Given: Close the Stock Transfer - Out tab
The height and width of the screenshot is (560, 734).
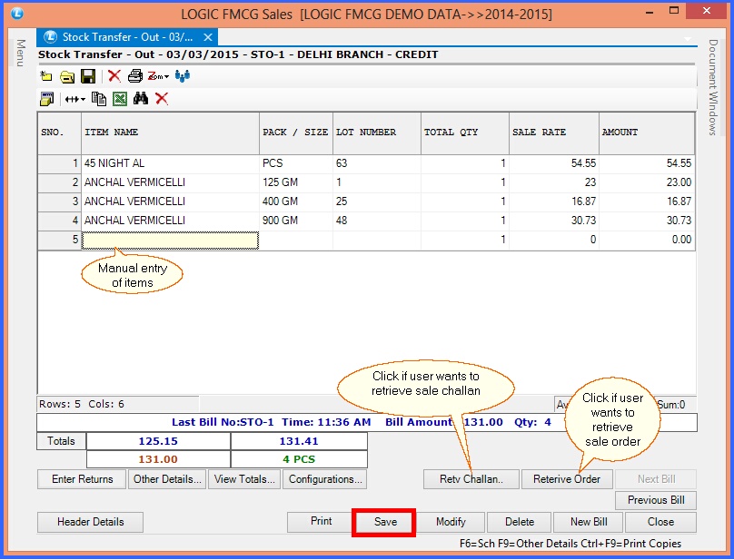Looking at the screenshot, I should click(x=208, y=37).
